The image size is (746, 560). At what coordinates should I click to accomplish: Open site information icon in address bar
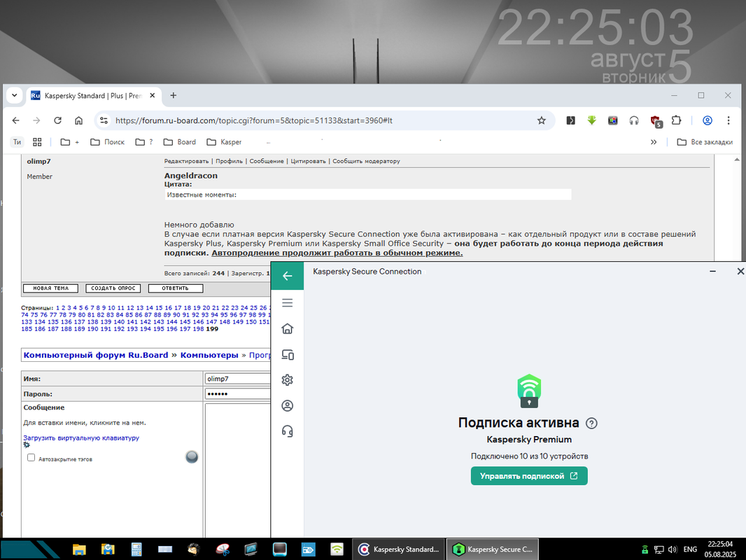coord(104,120)
